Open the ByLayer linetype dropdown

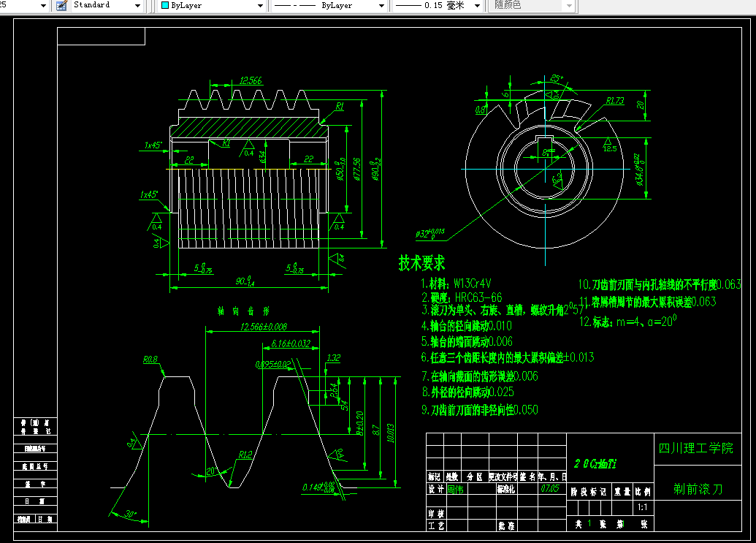[x=380, y=5]
